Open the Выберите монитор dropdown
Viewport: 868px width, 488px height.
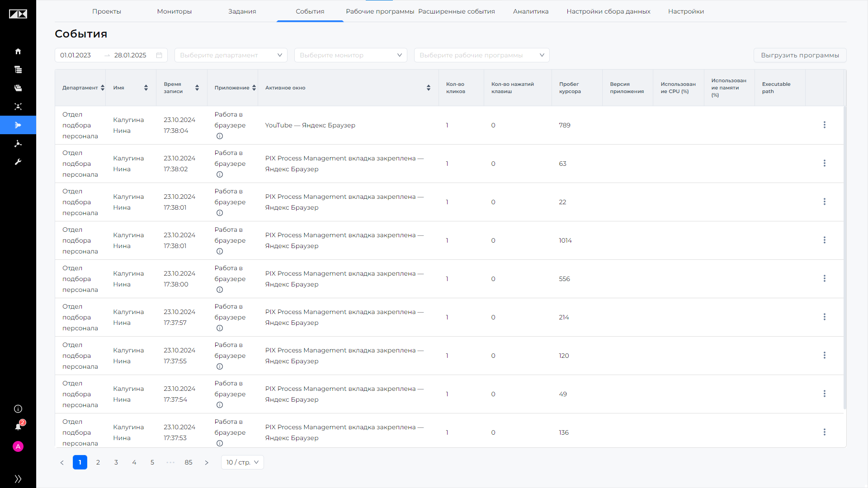click(351, 55)
